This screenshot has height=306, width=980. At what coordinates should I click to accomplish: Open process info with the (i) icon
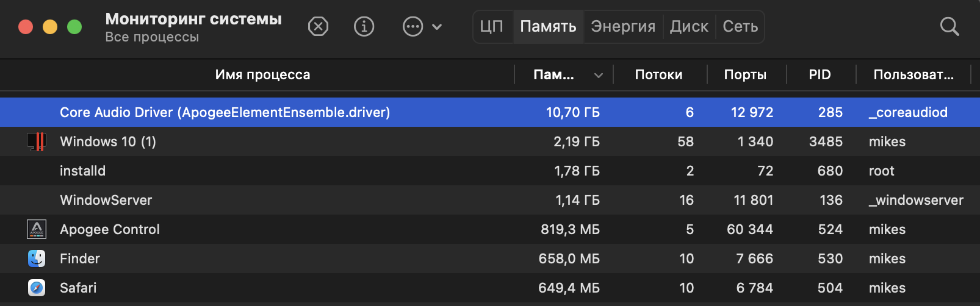[x=364, y=27]
